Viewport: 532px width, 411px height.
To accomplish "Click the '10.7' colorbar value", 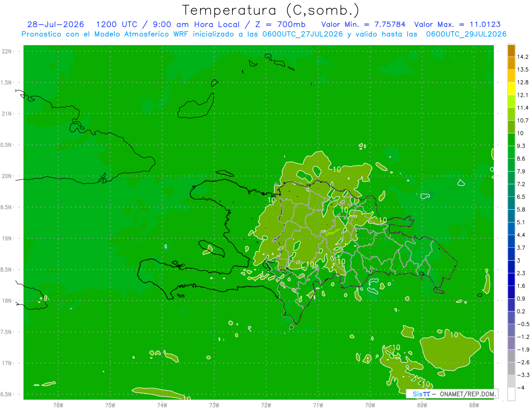I will (523, 121).
